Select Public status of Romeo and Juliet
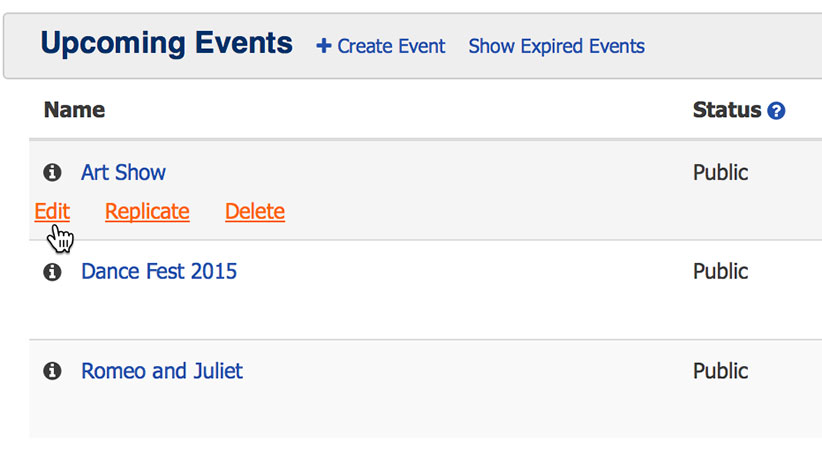 720,371
